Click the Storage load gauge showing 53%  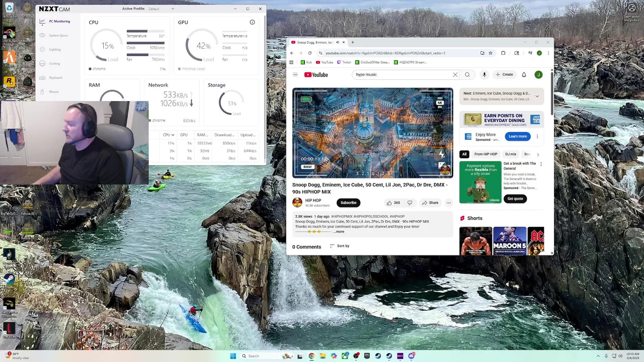pyautogui.click(x=231, y=103)
